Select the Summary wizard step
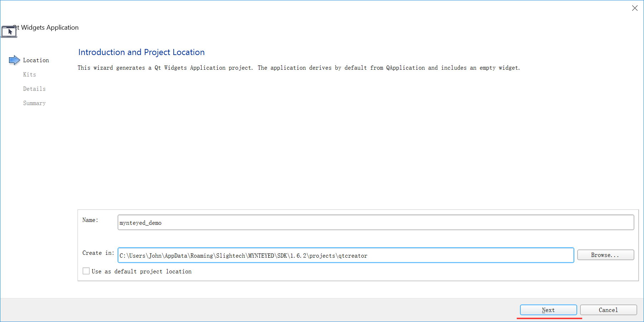 tap(34, 103)
